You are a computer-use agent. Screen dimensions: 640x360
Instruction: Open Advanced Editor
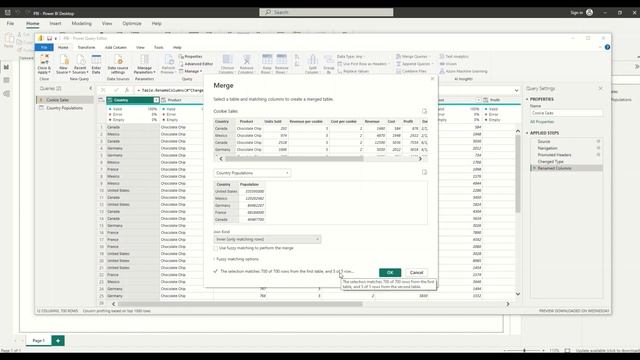(x=196, y=64)
